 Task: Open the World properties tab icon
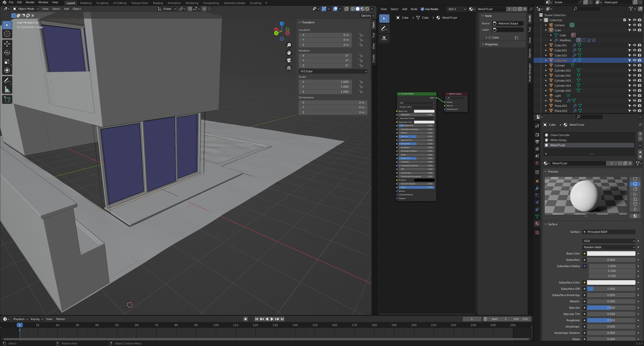point(537,163)
